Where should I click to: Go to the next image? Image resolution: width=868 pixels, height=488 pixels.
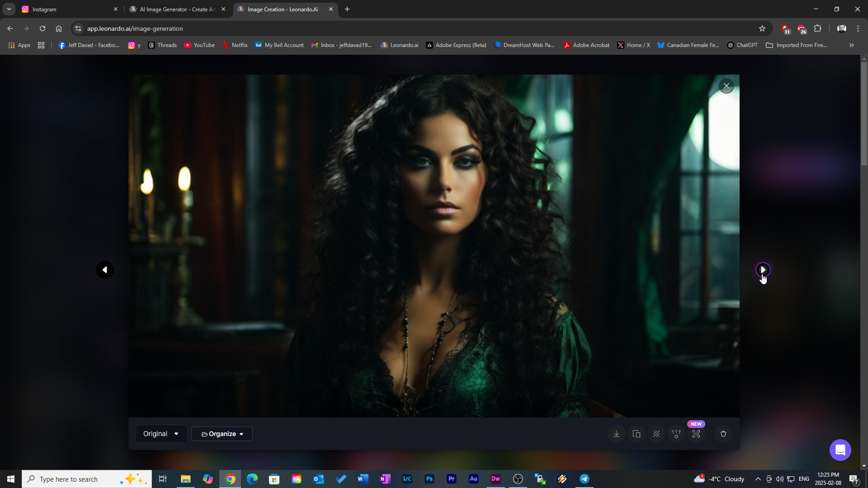[763, 270]
